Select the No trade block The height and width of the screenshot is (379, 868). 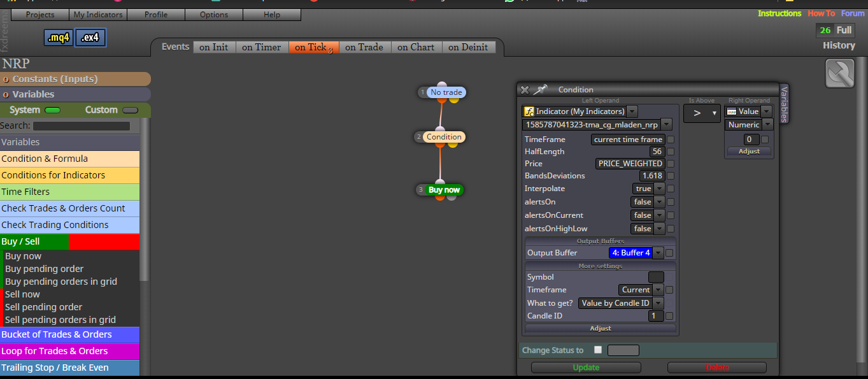coord(446,92)
